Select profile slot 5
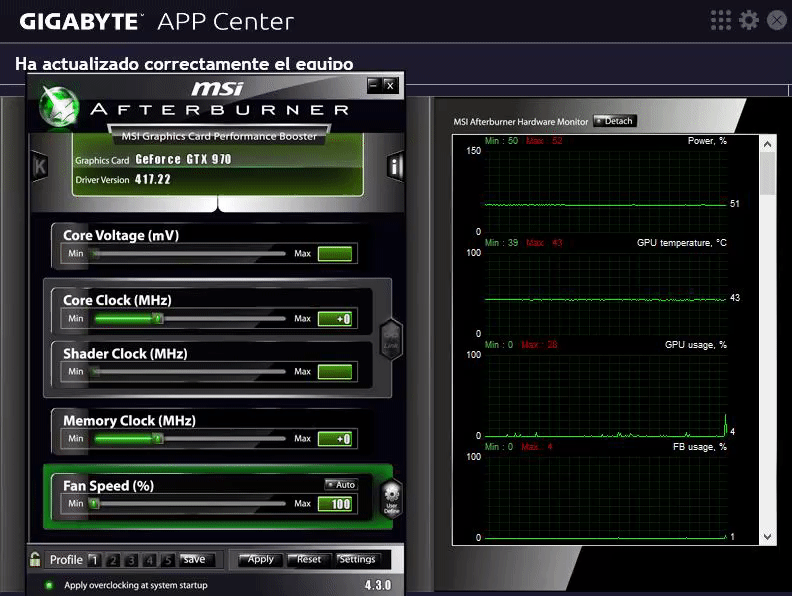This screenshot has height=596, width=792. click(x=168, y=560)
